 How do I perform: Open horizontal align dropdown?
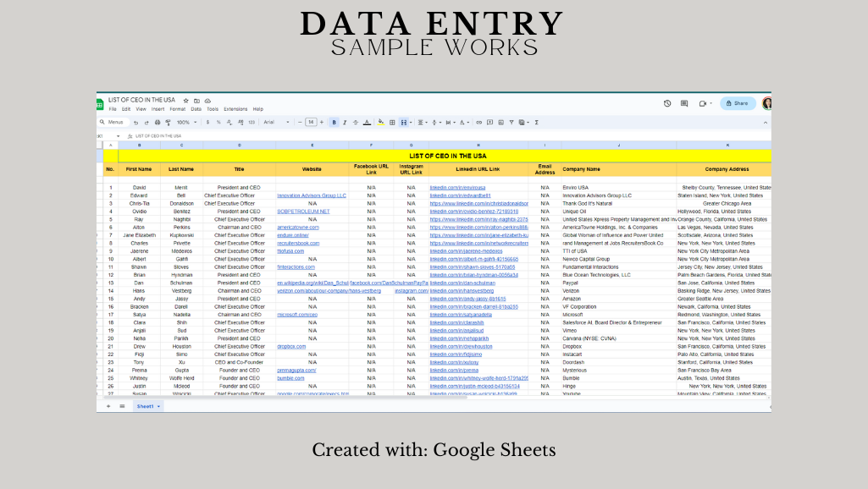click(x=421, y=122)
